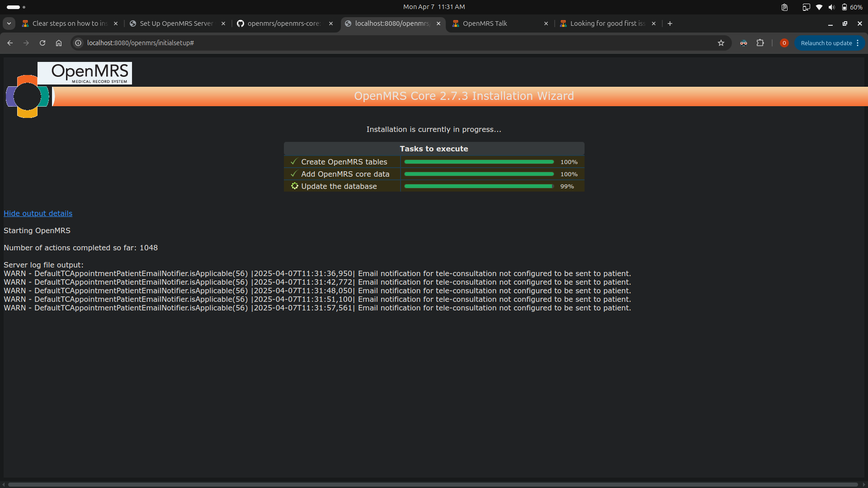Click the log line timestamped 11:31:36,950
868x488 pixels.
click(x=317, y=273)
